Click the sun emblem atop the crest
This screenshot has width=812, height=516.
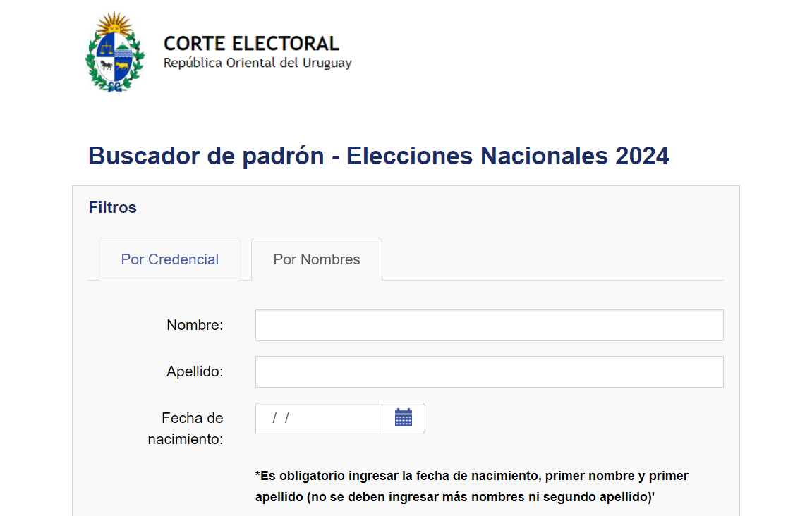coord(114,23)
